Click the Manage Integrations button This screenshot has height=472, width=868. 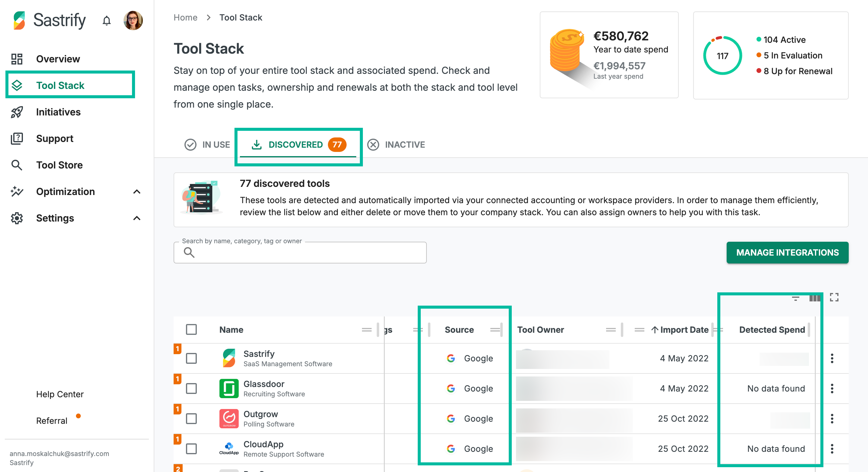[787, 252]
